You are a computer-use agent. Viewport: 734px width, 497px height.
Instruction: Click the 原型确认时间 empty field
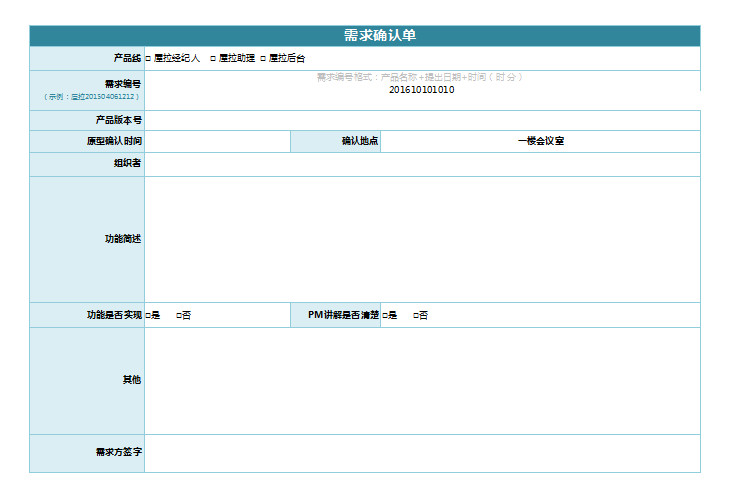tap(218, 141)
